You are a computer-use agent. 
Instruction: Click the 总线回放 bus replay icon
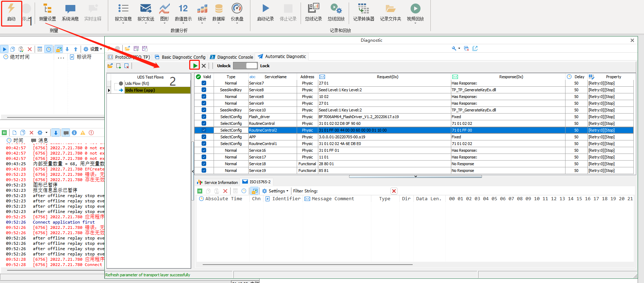(336, 8)
